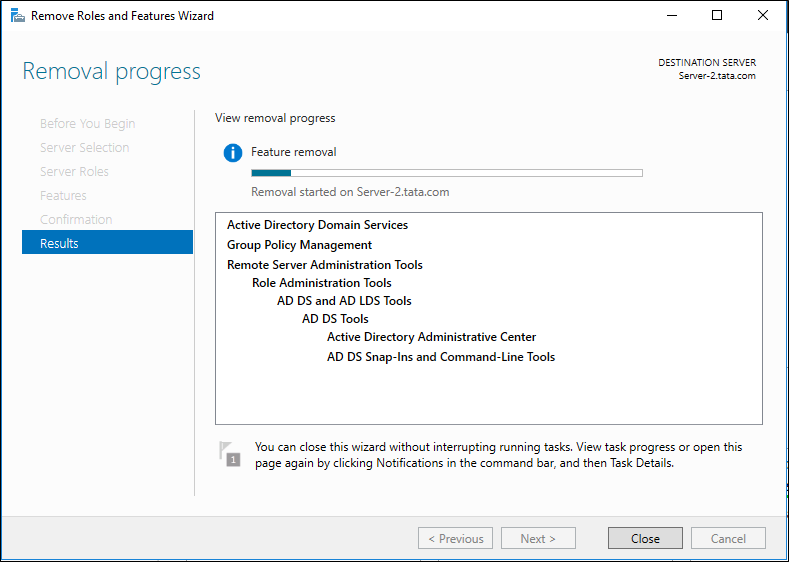Click the Previous button
The height and width of the screenshot is (562, 789).
coord(455,538)
